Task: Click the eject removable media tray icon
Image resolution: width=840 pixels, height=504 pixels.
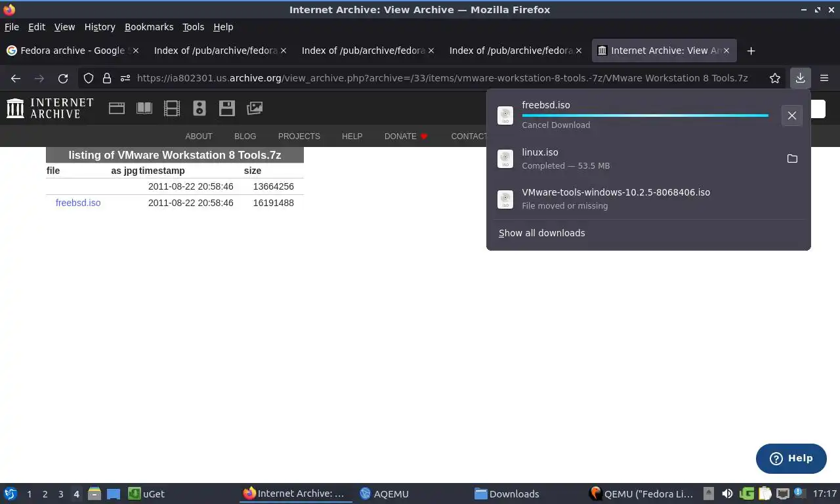Action: (x=709, y=493)
